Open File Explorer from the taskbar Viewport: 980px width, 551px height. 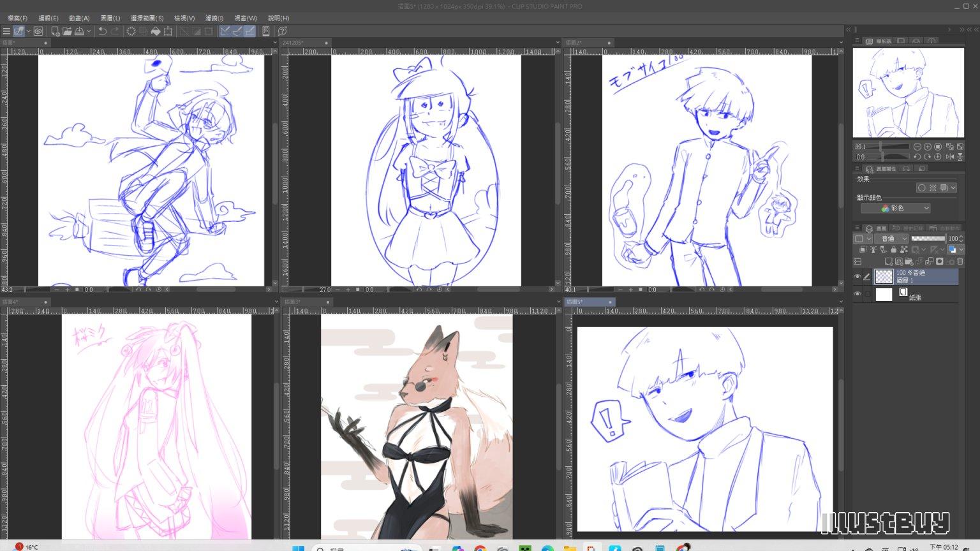(570, 548)
